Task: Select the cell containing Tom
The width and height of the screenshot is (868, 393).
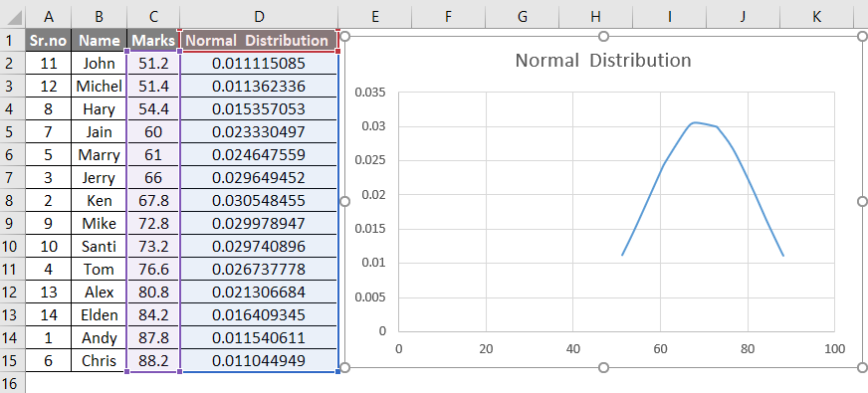Action: click(x=100, y=269)
